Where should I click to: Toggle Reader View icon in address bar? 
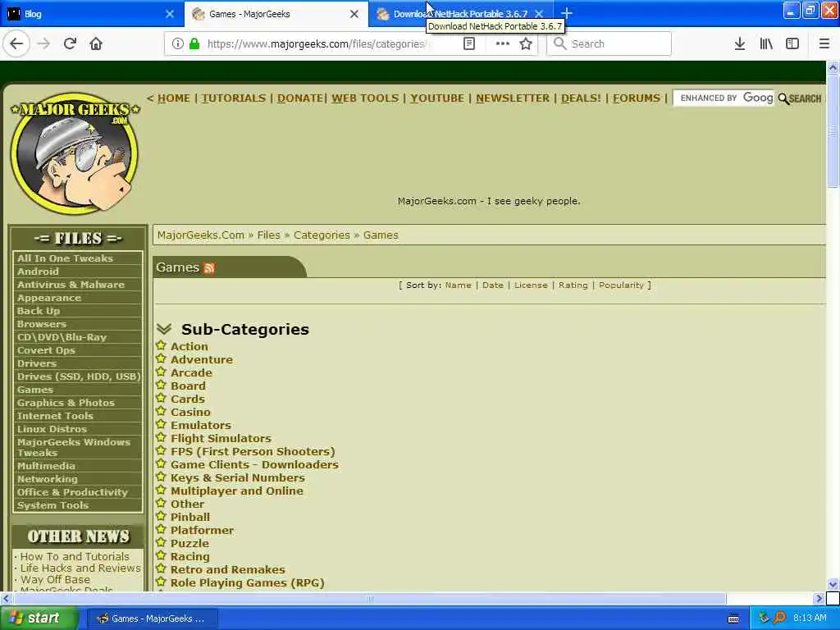pyautogui.click(x=469, y=44)
